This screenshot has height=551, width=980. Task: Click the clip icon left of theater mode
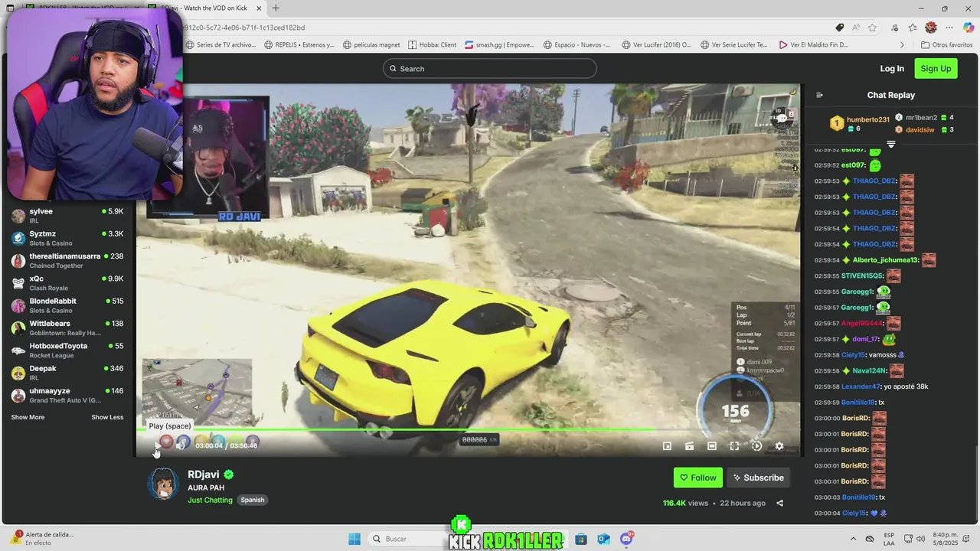pyautogui.click(x=689, y=446)
